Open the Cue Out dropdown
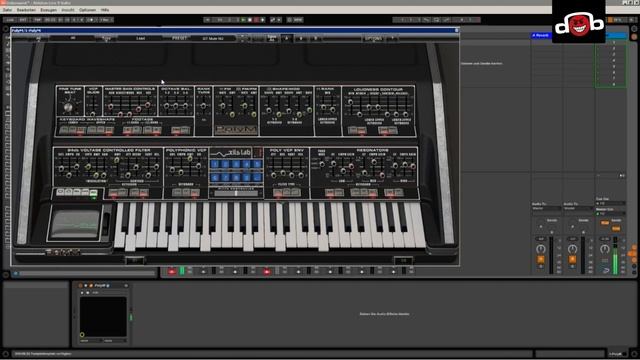The height and width of the screenshot is (360, 640). coord(611,203)
